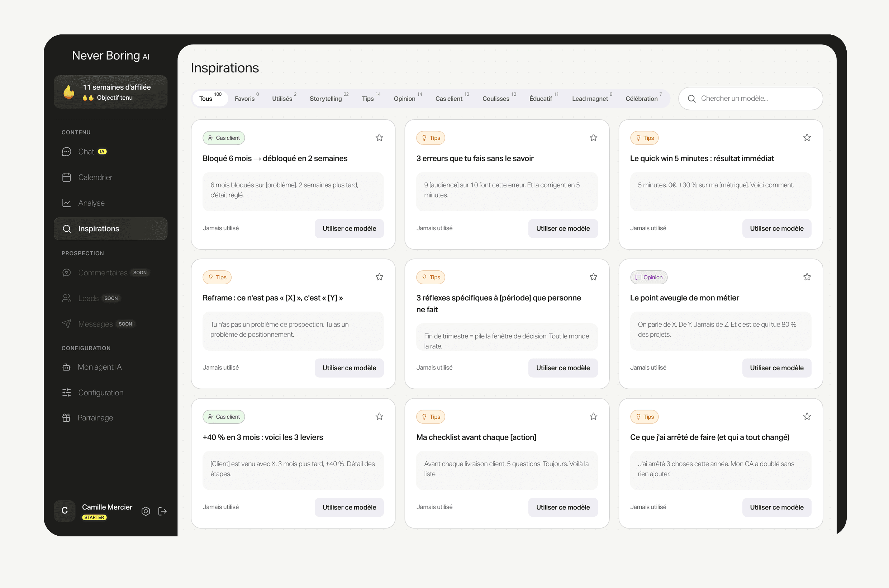Star 'Ce que j'ai arrêté de faire' card
The height and width of the screenshot is (588, 889).
click(807, 417)
